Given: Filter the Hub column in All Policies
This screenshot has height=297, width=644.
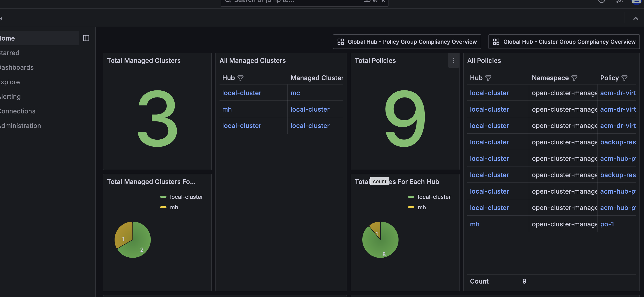Looking at the screenshot, I should pyautogui.click(x=488, y=78).
